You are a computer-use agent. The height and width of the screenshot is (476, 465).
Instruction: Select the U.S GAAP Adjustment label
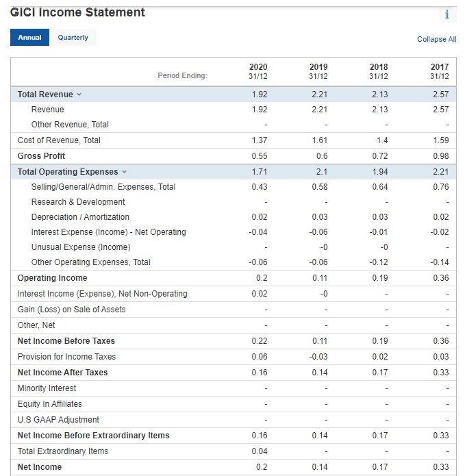point(58,420)
